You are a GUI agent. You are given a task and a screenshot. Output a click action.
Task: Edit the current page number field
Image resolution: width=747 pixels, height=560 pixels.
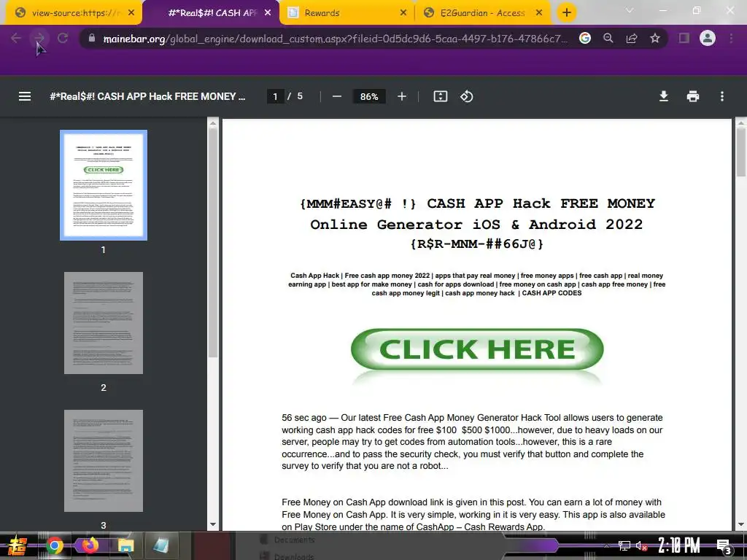(x=275, y=97)
